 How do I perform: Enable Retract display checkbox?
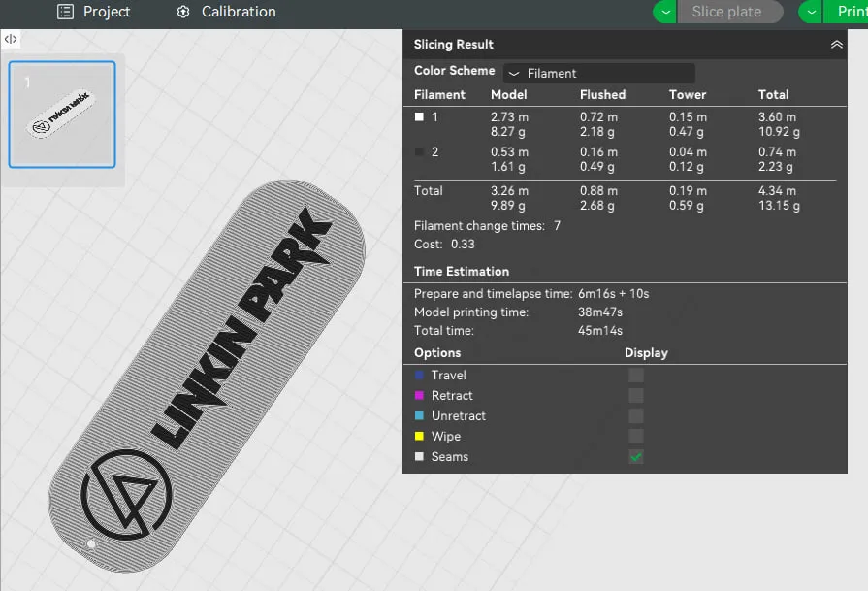click(x=636, y=396)
